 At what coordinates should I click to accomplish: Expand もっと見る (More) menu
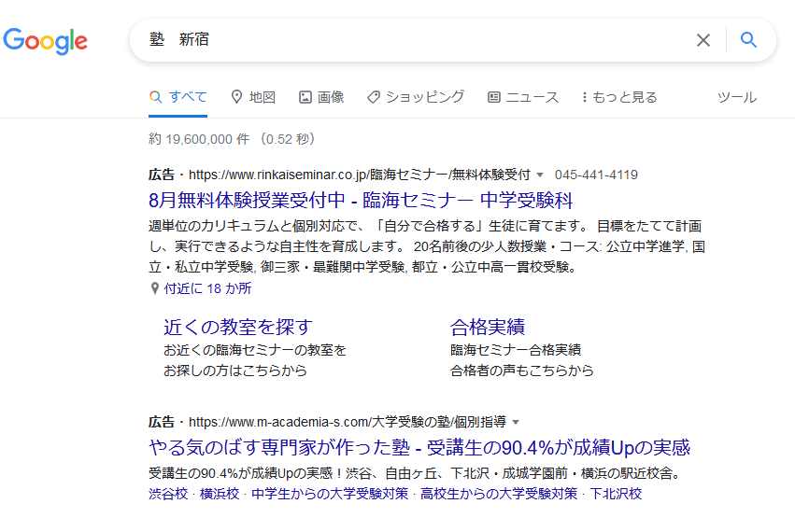(x=619, y=97)
